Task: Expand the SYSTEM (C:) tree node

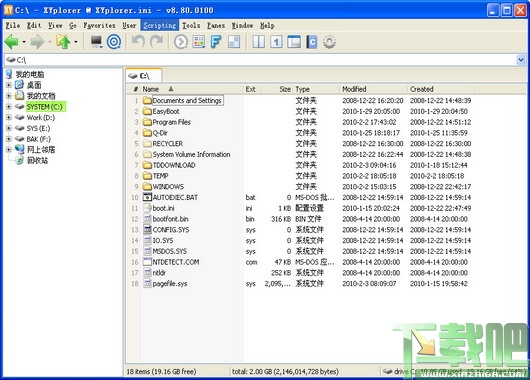Action: pos(9,106)
